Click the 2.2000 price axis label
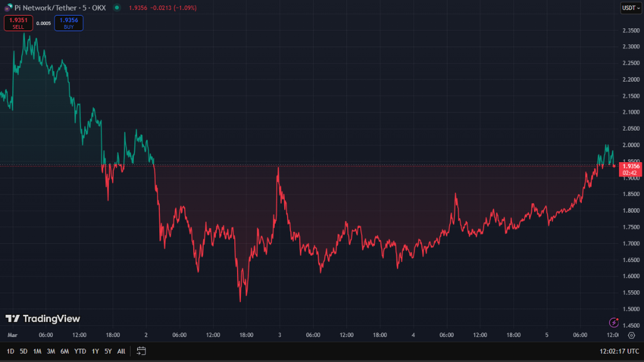Viewport: 644px width, 362px height. coord(631,80)
